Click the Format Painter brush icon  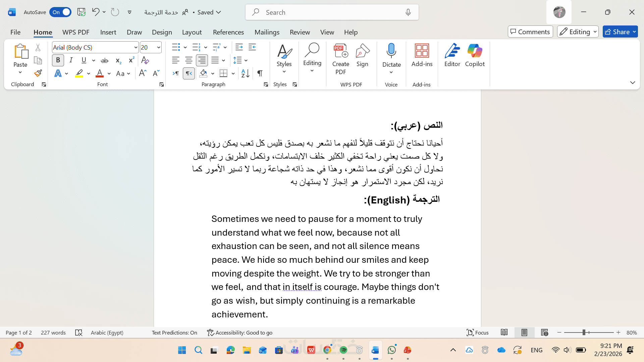38,73
